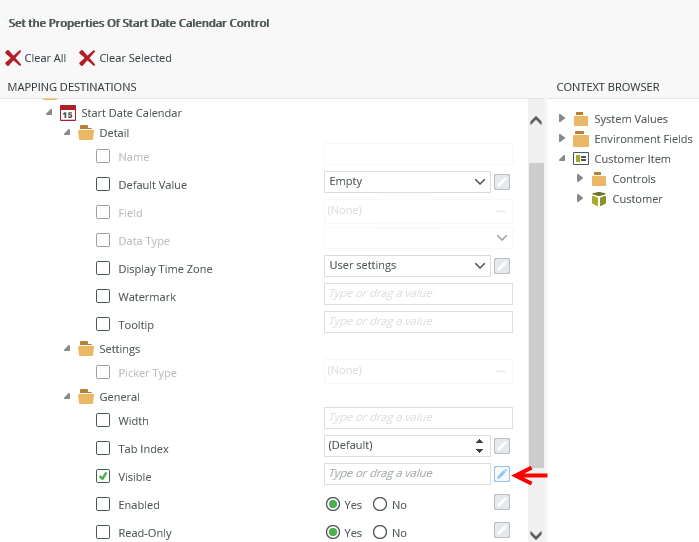Check the Default Value checkbox
Viewport: 699px width, 542px height.
coord(103,184)
